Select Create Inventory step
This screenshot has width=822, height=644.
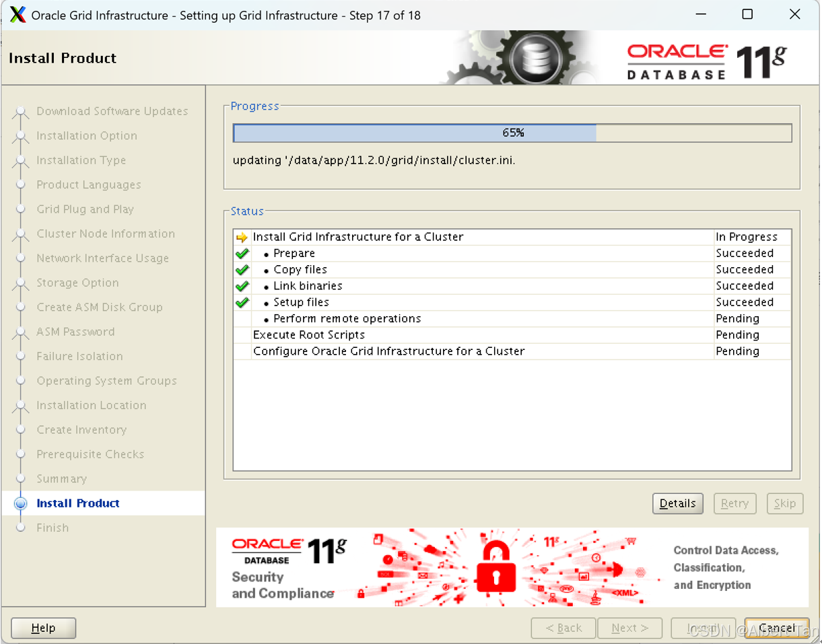81,429
